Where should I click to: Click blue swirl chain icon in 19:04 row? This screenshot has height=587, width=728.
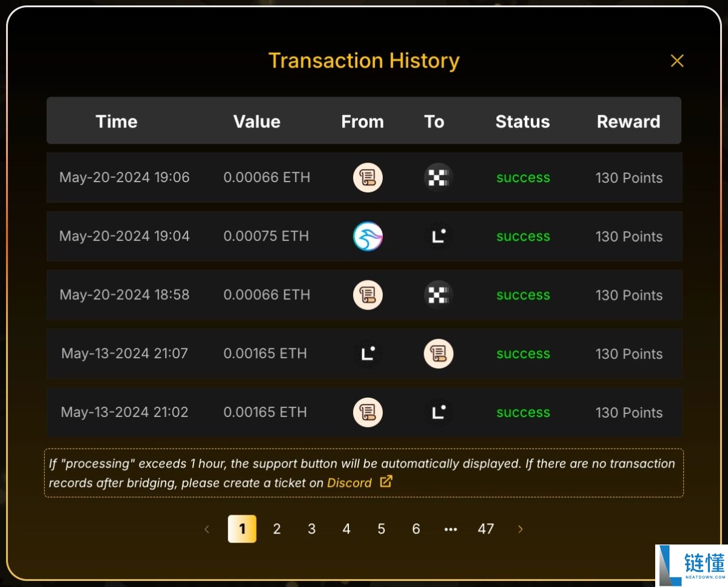click(368, 237)
